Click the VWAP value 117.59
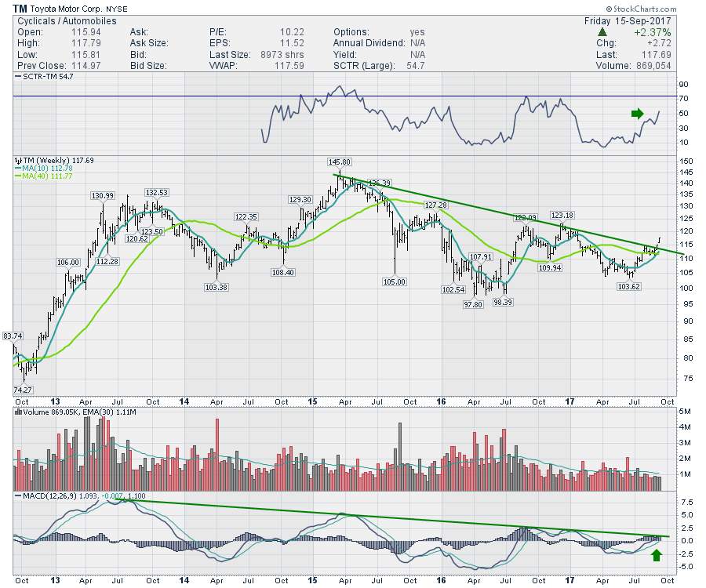This screenshot has width=706, height=588. [289, 66]
